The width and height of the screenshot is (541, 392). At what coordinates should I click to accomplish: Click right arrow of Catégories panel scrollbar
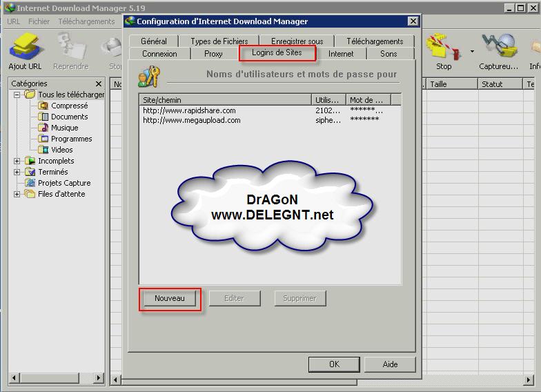click(x=99, y=378)
